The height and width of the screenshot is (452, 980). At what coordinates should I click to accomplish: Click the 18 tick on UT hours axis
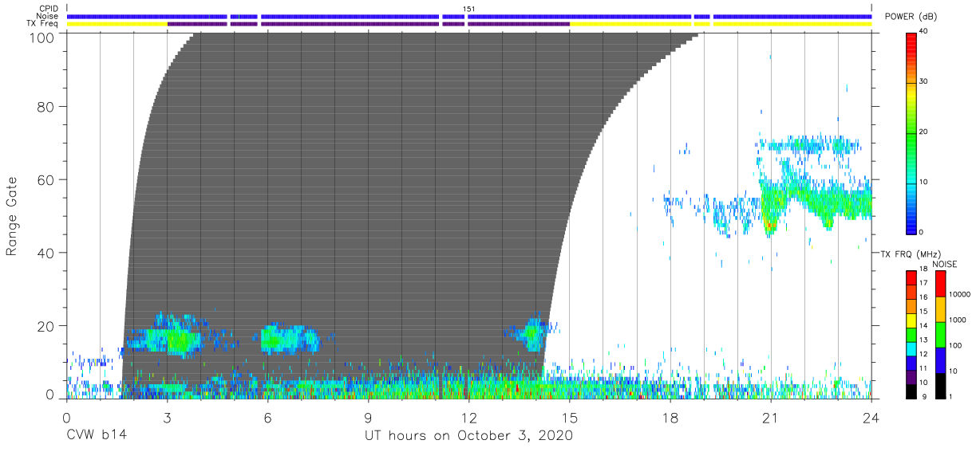(670, 417)
